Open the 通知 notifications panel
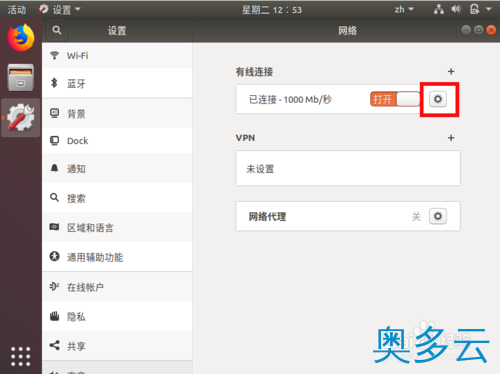This screenshot has height=374, width=500. click(x=117, y=169)
